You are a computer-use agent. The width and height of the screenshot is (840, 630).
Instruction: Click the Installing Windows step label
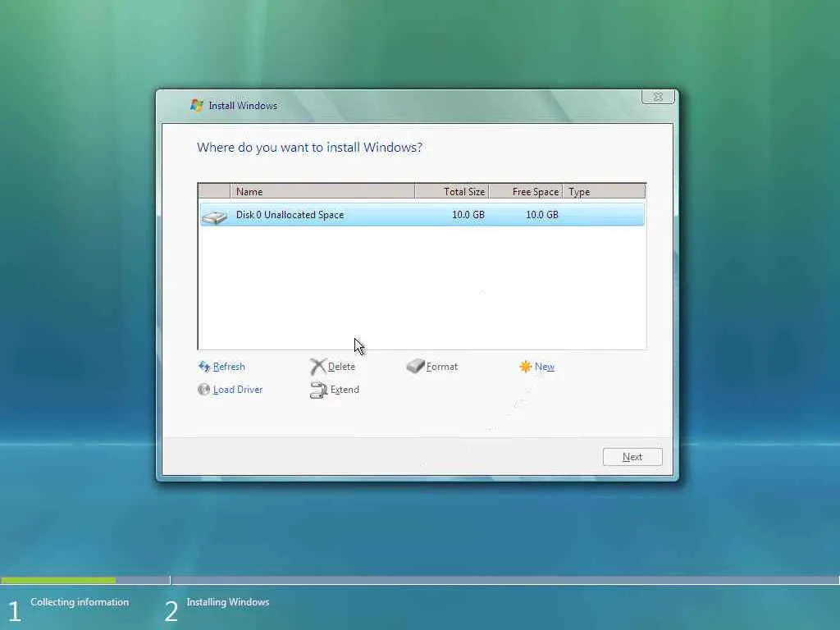[x=228, y=602]
